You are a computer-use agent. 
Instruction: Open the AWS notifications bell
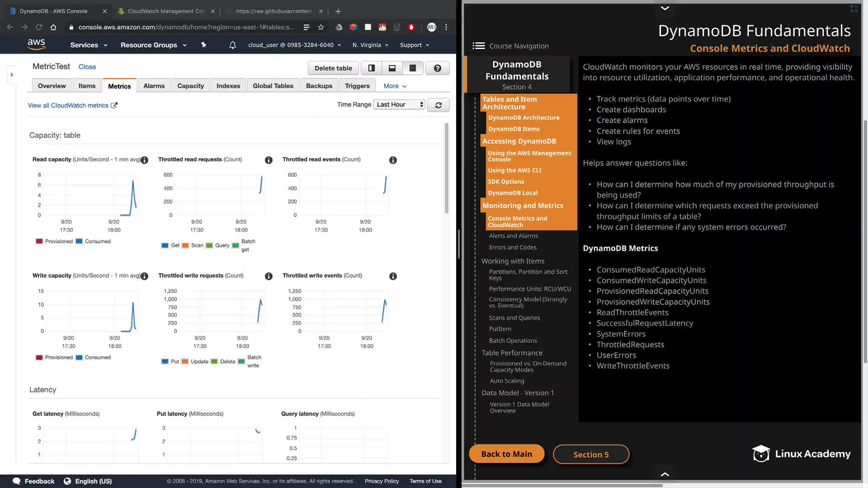click(x=232, y=45)
